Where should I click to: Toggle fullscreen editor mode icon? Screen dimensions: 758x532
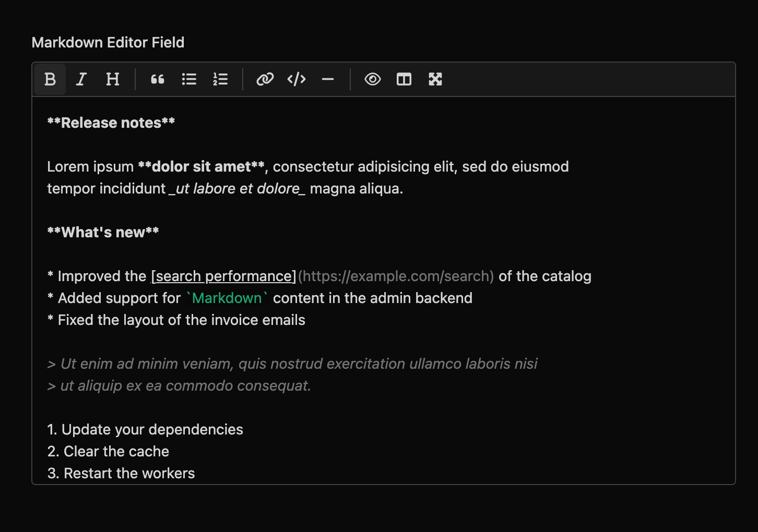(435, 79)
